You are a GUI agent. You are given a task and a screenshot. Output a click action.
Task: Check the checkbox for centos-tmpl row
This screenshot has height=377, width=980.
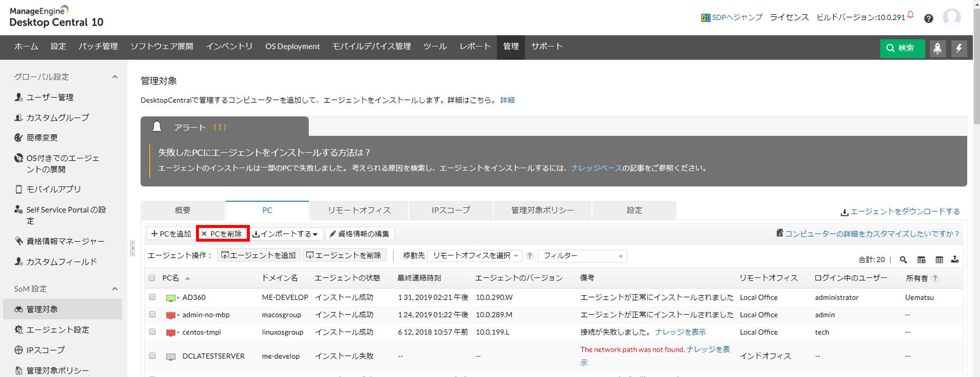[x=152, y=332]
